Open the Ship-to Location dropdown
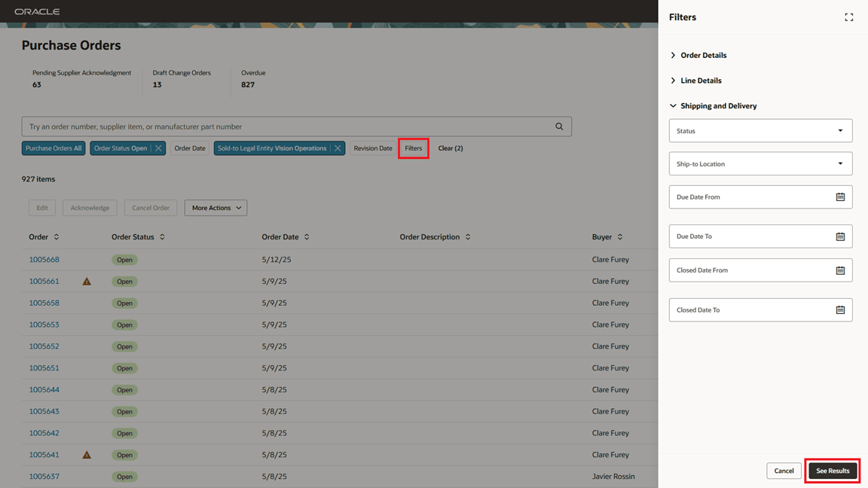The image size is (868, 488). [760, 163]
